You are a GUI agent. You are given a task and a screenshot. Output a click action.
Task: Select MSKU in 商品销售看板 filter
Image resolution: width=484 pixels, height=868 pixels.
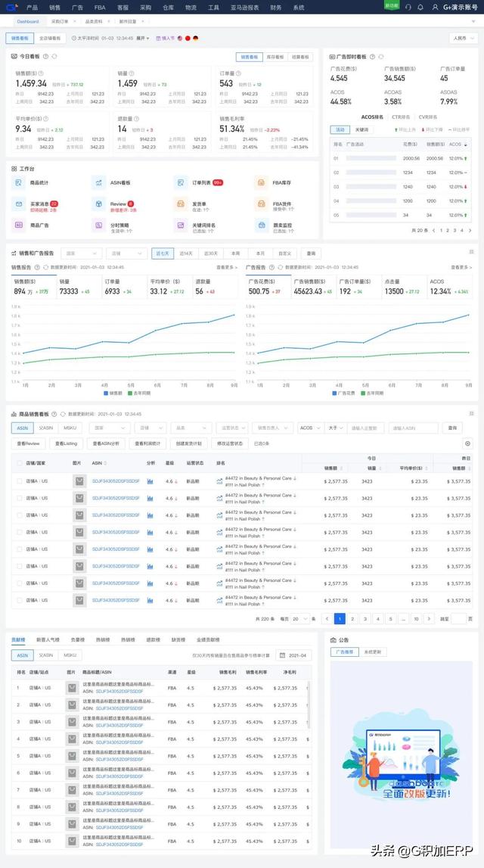[70, 428]
